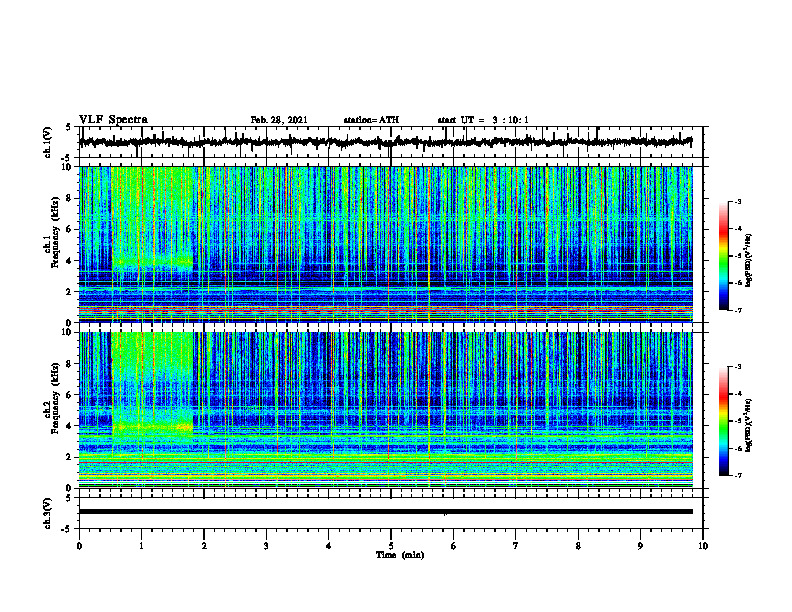The image size is (792, 612).
Task: Click the ch.3 solid black waveform band
Action: 386,512
